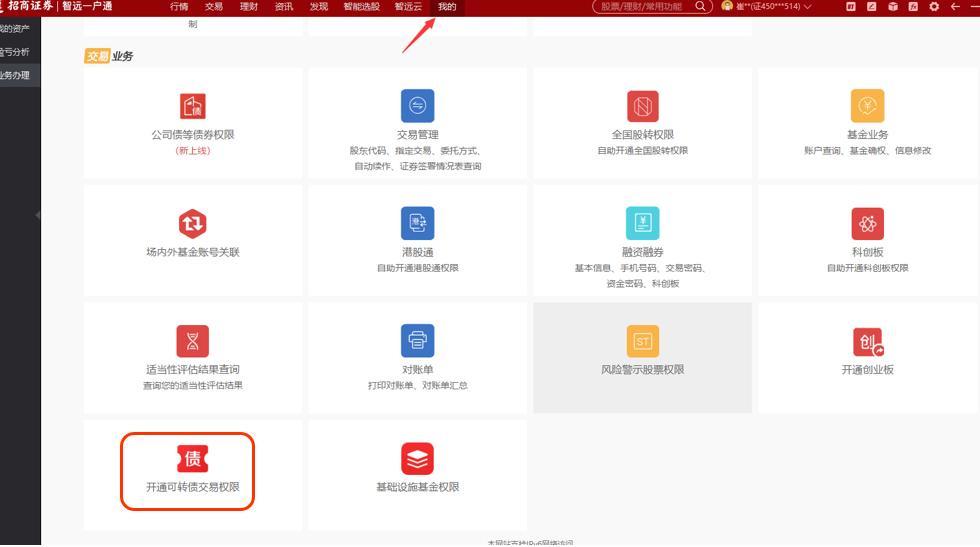The width and height of the screenshot is (980, 547).
Task: Collapse the left sidebar arrow
Action: tap(38, 215)
